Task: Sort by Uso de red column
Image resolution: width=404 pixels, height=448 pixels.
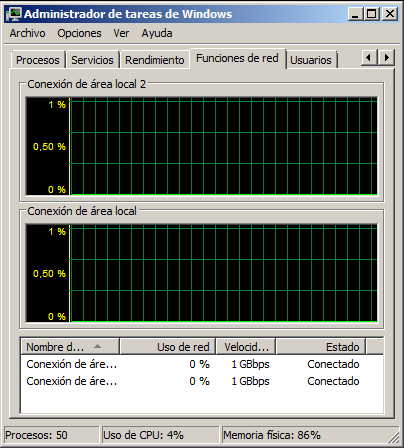Action: click(168, 346)
